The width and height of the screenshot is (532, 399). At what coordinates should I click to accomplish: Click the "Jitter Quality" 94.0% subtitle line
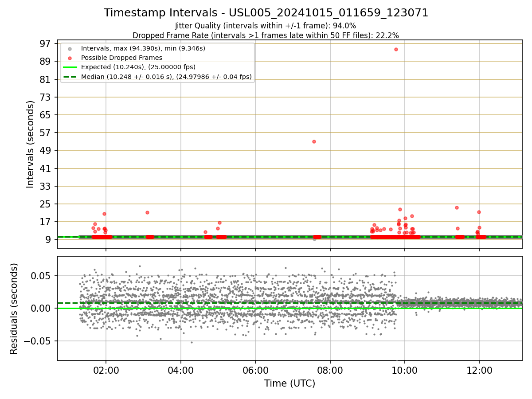tap(266, 26)
